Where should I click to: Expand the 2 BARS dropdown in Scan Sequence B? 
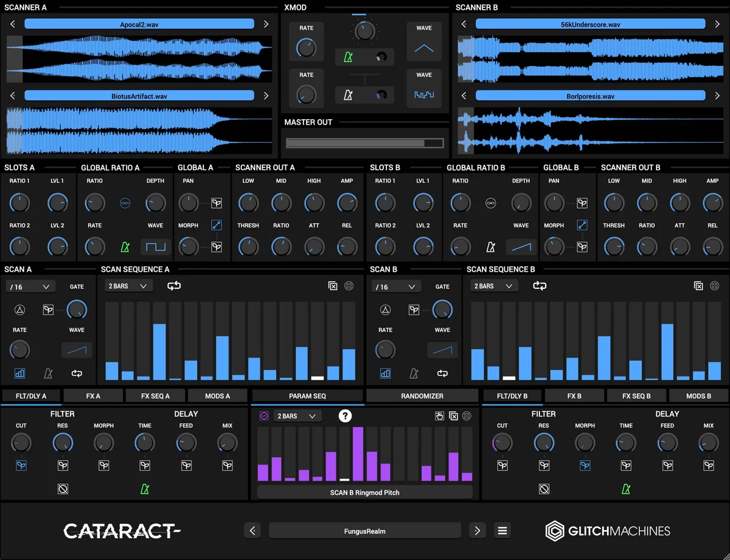(x=494, y=286)
